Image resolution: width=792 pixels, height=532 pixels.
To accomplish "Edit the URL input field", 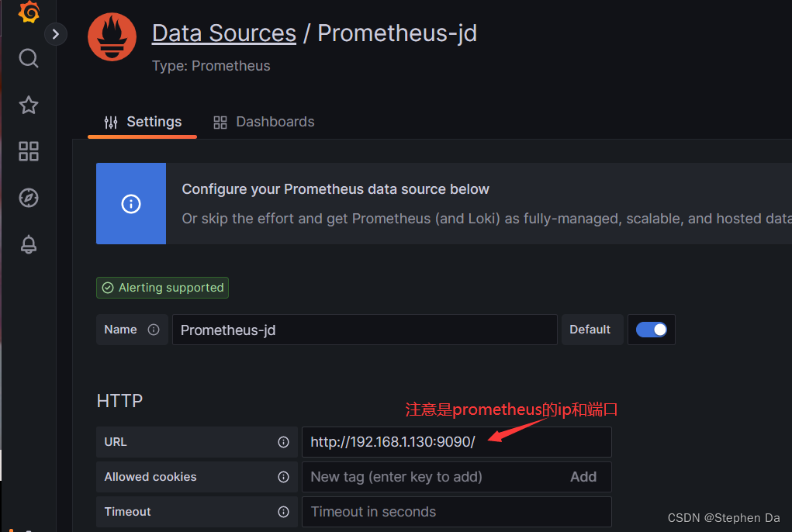I will pos(457,442).
